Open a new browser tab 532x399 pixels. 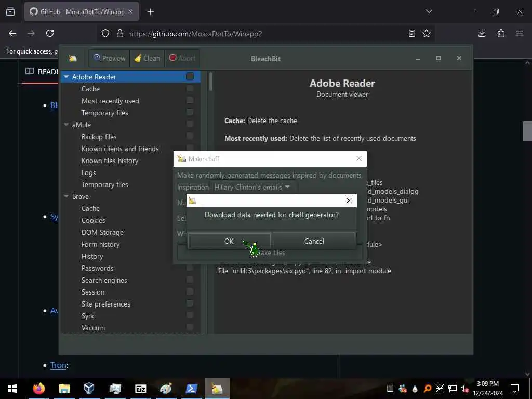point(150,12)
